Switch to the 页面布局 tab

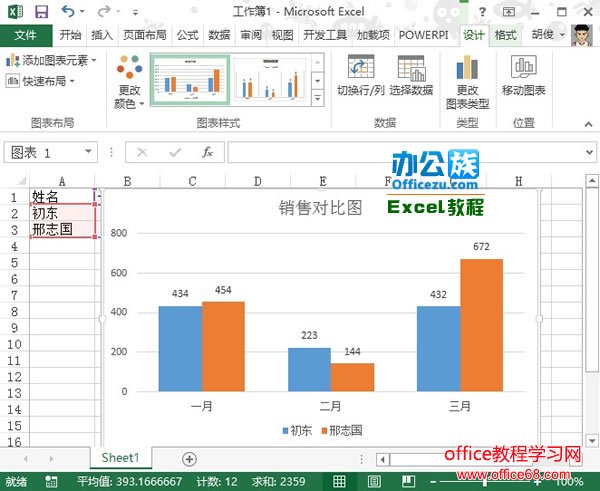[145, 35]
